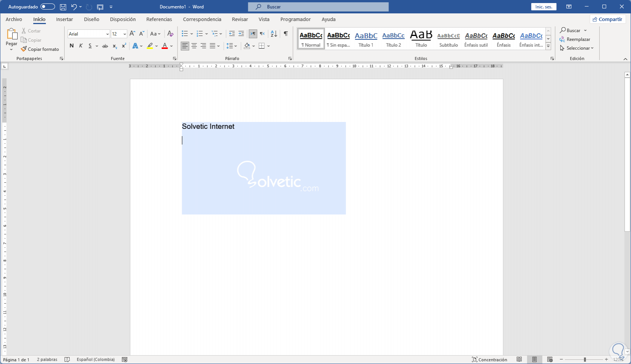Cut the selected content

pos(31,31)
